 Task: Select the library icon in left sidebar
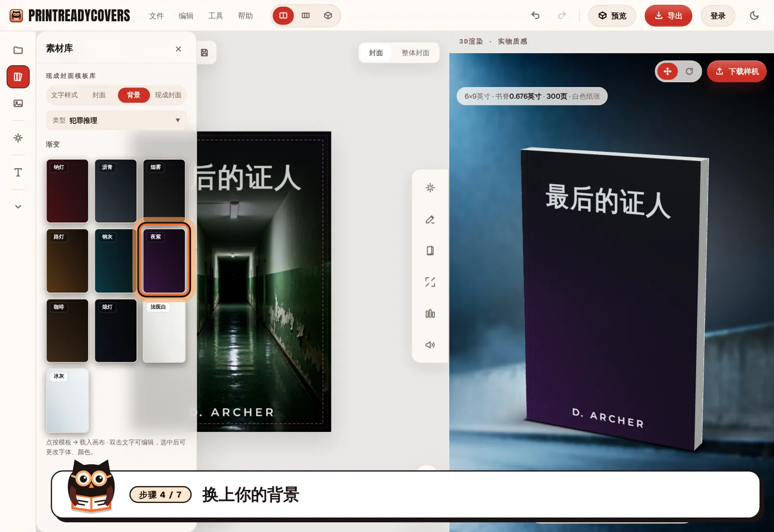click(18, 77)
